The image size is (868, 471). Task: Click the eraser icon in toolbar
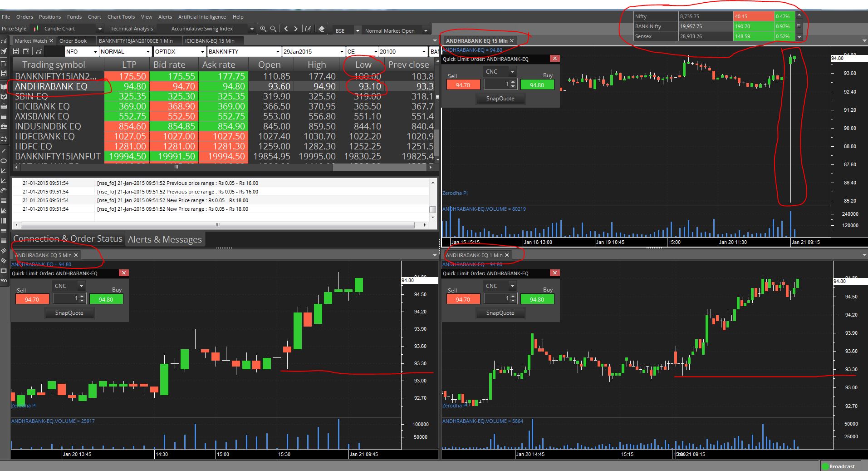[322, 29]
